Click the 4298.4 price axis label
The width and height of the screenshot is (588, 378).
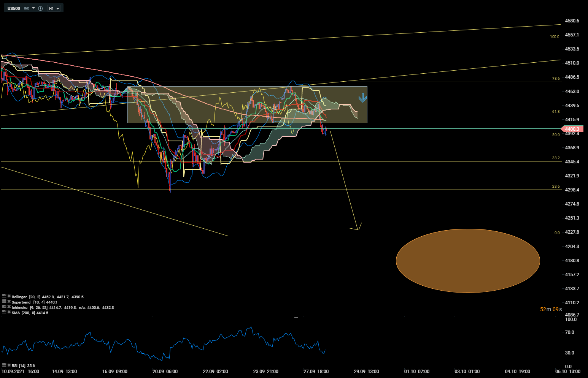tap(572, 190)
